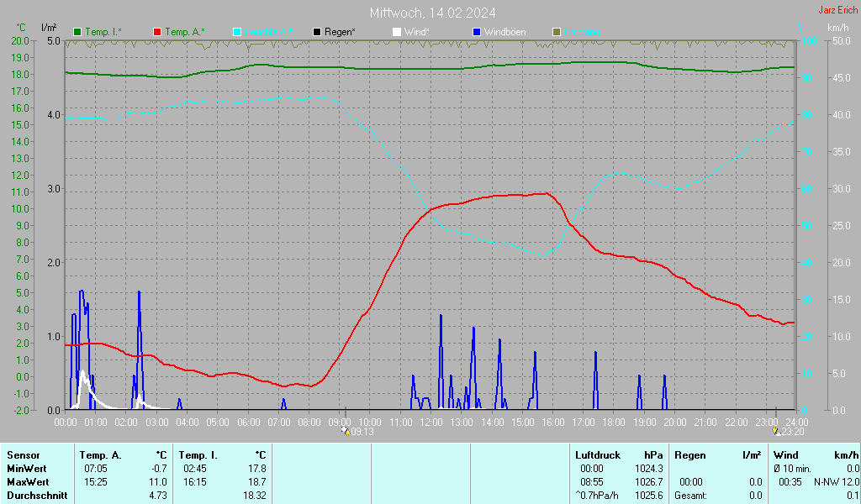Image resolution: width=861 pixels, height=504 pixels.
Task: Click the Durchschnitt row label
Action: [x=37, y=495]
